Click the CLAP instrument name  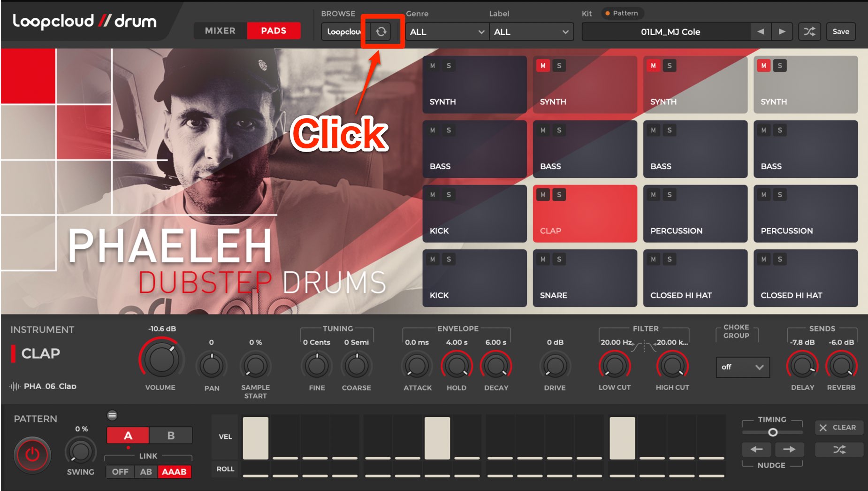41,353
